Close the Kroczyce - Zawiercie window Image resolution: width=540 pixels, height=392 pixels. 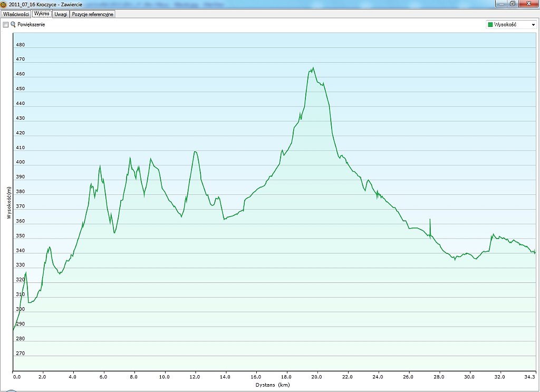pyautogui.click(x=529, y=4)
